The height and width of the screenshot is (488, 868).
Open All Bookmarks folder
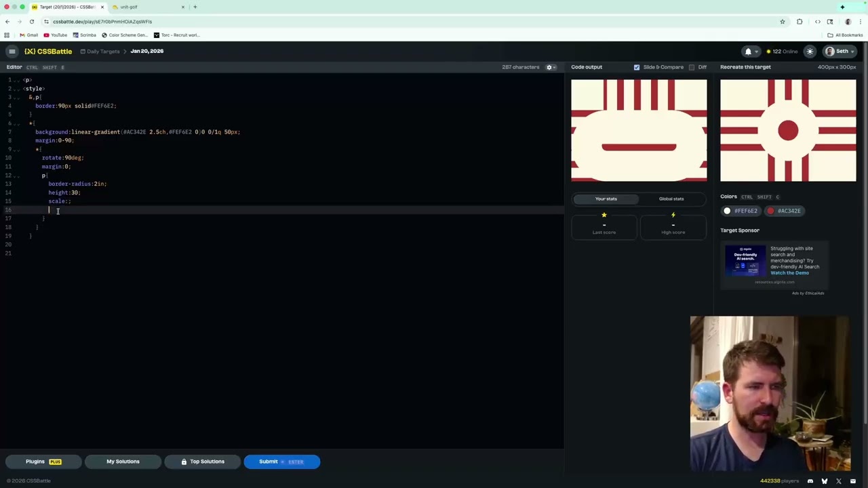(x=845, y=35)
